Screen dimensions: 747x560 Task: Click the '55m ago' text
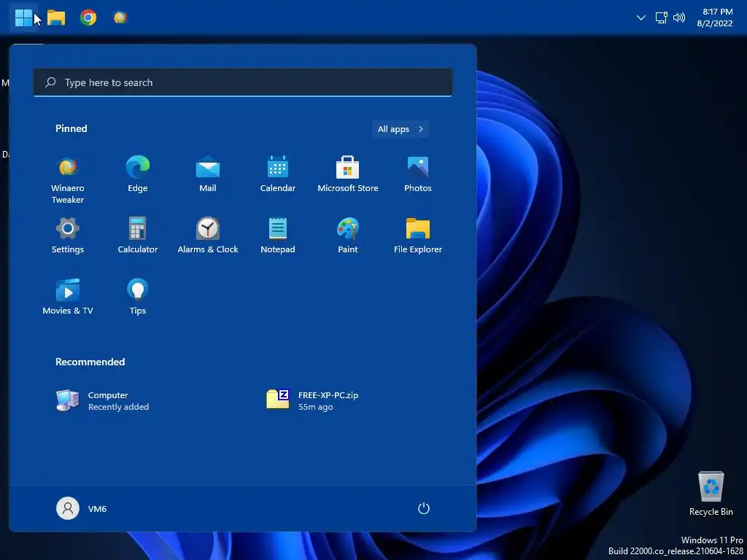coord(315,407)
